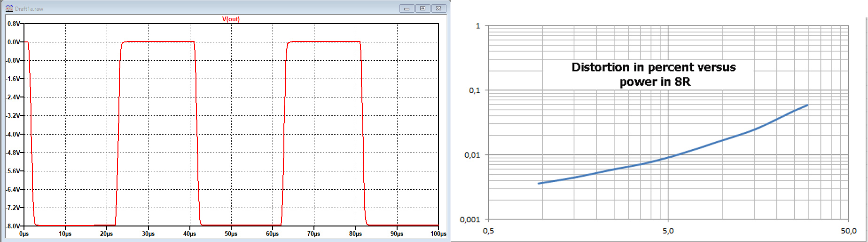Viewport: 868px width, 242px height.
Task: Click the -4.0V vertical axis label
Action: pos(13,134)
